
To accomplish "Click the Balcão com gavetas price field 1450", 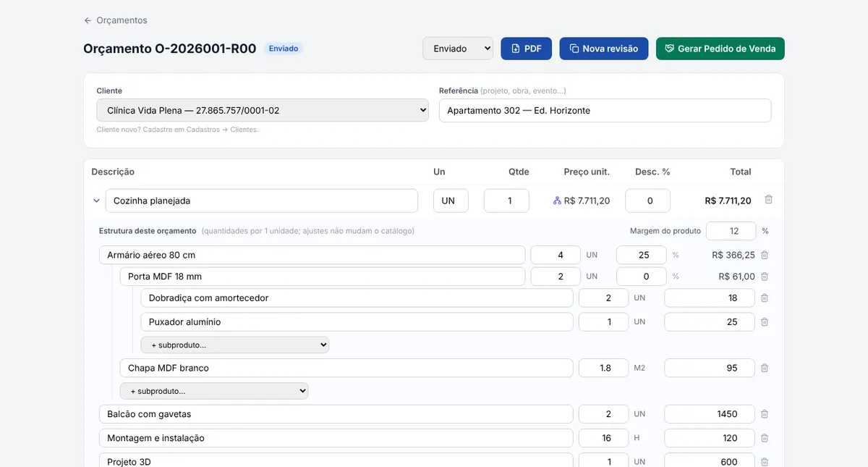I will coord(710,414).
